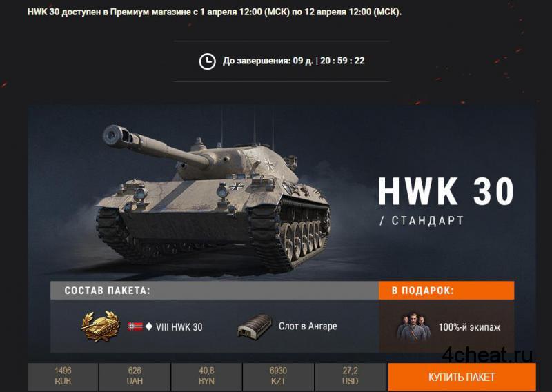The width and height of the screenshot is (552, 392).
Task: Select the 626 UAH price option
Action: tap(135, 377)
